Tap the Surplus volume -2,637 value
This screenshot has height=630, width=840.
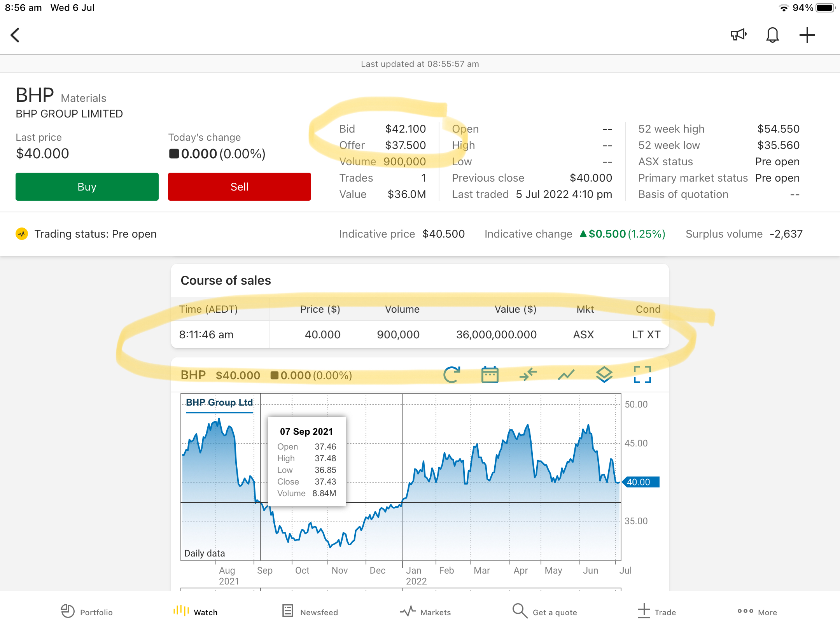(786, 234)
